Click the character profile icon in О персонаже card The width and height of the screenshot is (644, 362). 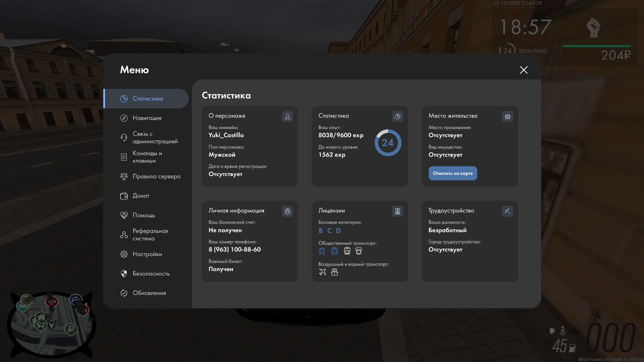(x=287, y=116)
